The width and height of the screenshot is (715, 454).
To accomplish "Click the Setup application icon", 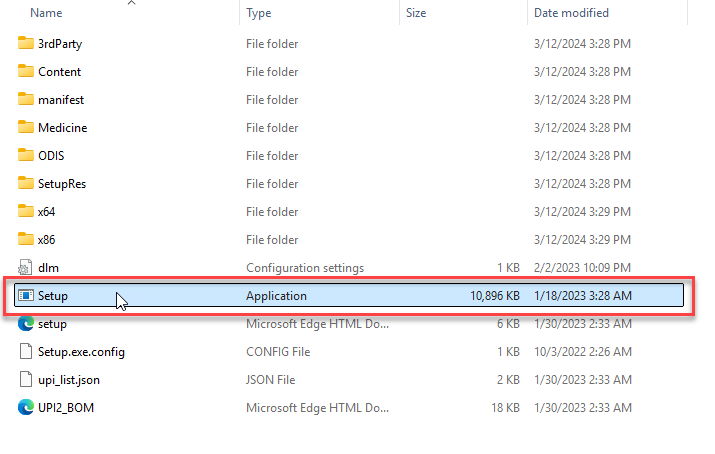I will (x=26, y=296).
